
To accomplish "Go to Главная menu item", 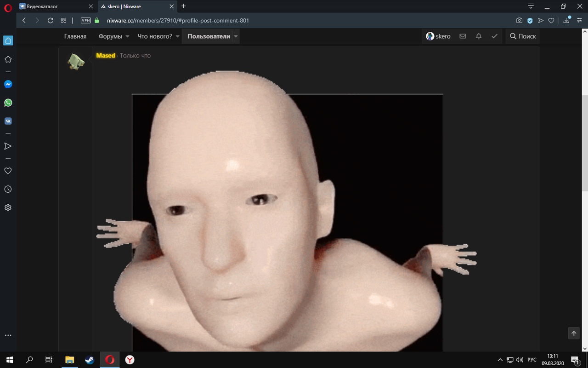I will pyautogui.click(x=75, y=36).
